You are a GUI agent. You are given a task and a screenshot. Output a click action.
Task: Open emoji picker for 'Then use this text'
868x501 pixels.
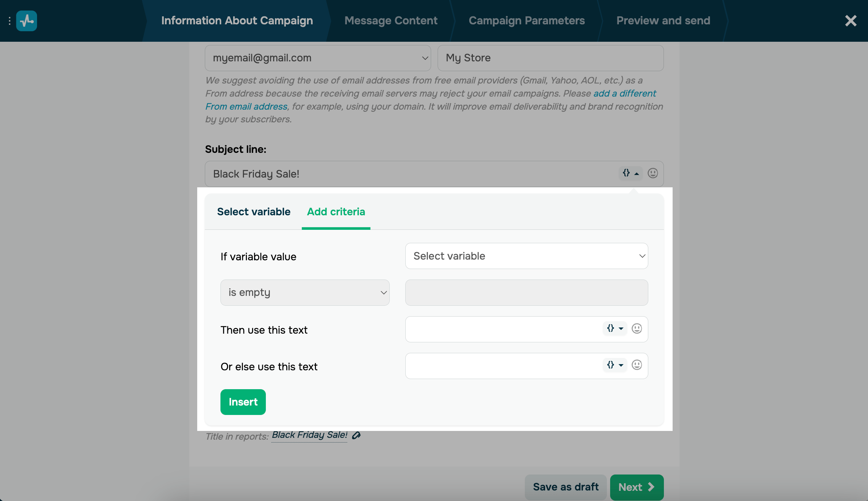pyautogui.click(x=637, y=329)
